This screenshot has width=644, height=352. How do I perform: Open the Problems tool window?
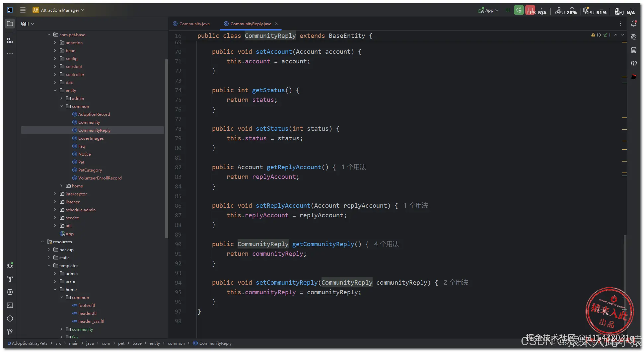pos(10,318)
